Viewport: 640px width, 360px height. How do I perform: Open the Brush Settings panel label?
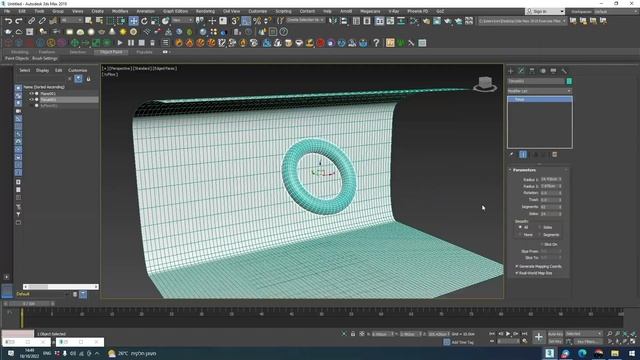44,58
